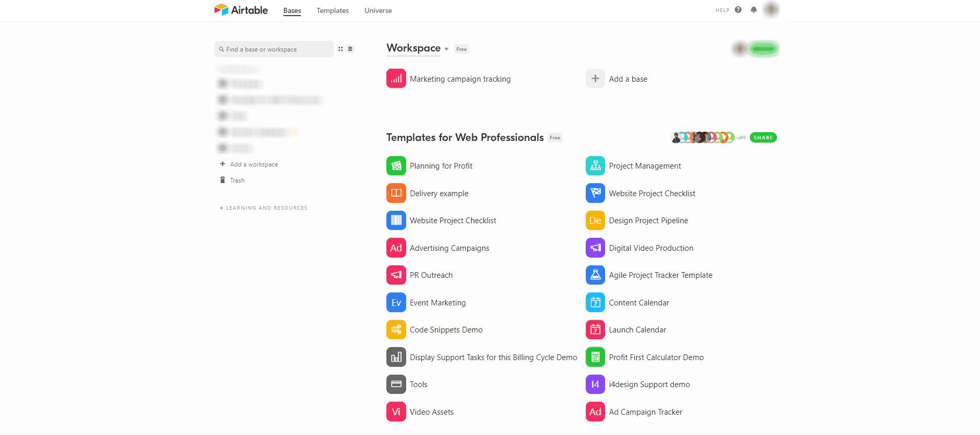The image size is (980, 435).
Task: Go to the Universe tab
Action: (378, 10)
